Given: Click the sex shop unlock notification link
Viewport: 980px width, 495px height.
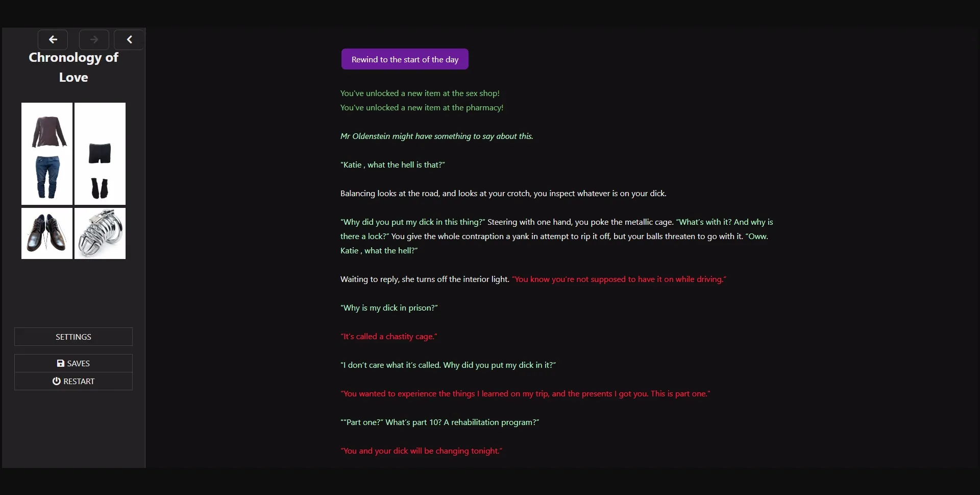Looking at the screenshot, I should click(x=420, y=93).
